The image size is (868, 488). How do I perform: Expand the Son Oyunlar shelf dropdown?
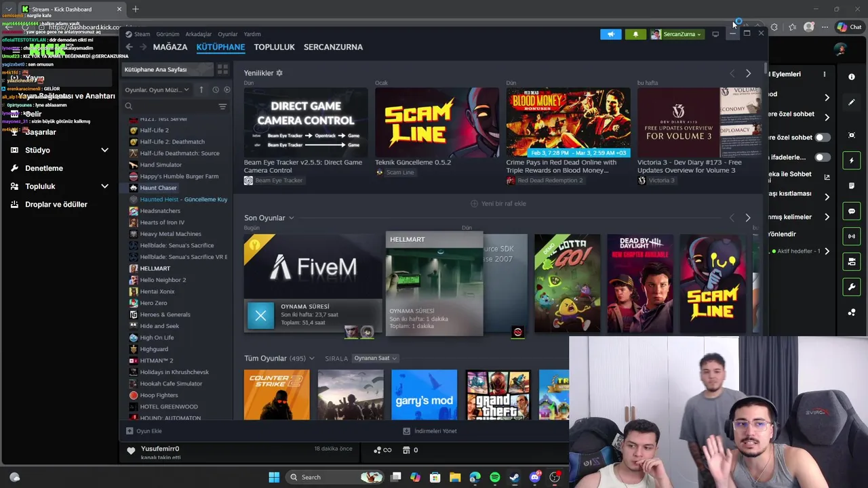coord(291,218)
